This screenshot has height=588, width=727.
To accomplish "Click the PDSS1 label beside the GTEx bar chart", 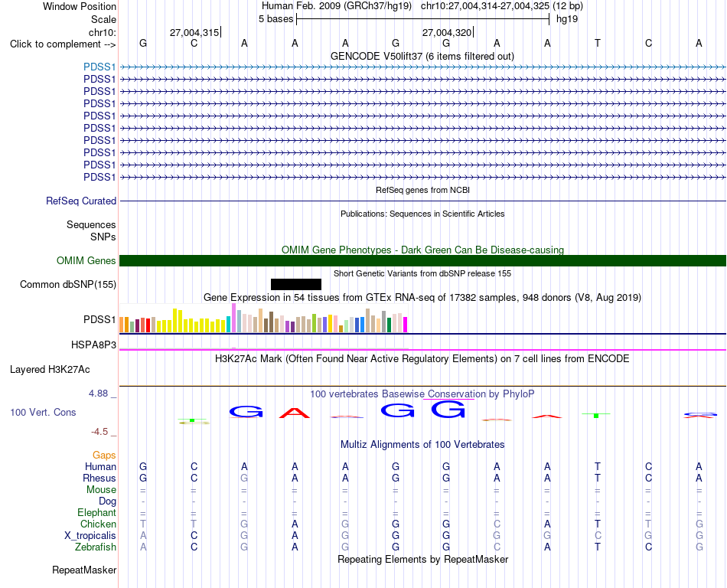I will [x=99, y=319].
